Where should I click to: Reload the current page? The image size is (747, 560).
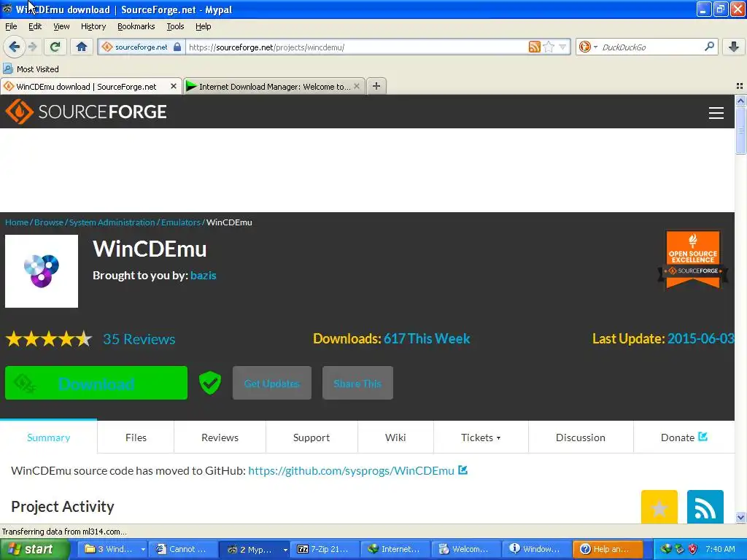point(55,47)
